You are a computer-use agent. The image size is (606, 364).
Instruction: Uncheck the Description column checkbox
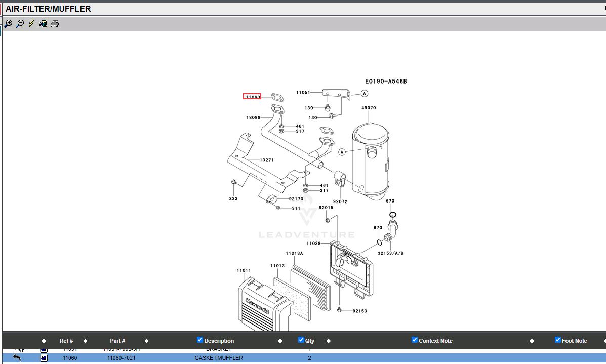click(x=199, y=340)
